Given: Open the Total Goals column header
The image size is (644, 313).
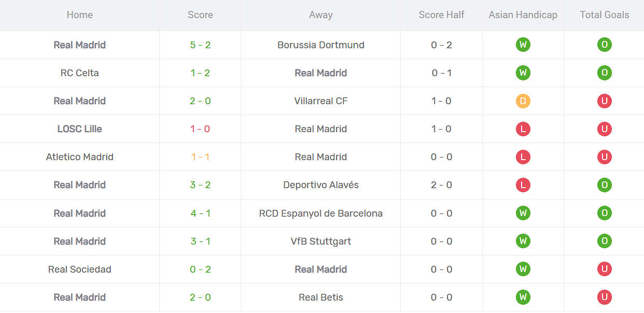Looking at the screenshot, I should (604, 15).
